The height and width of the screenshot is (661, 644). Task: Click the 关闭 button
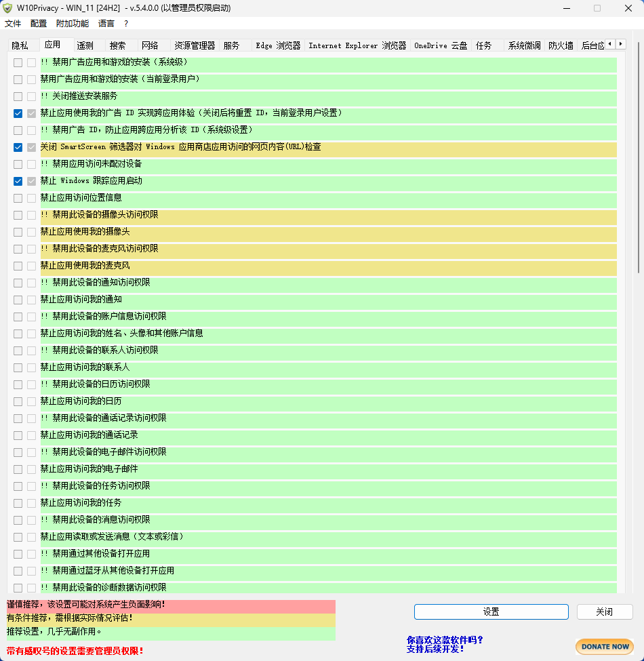tap(605, 612)
